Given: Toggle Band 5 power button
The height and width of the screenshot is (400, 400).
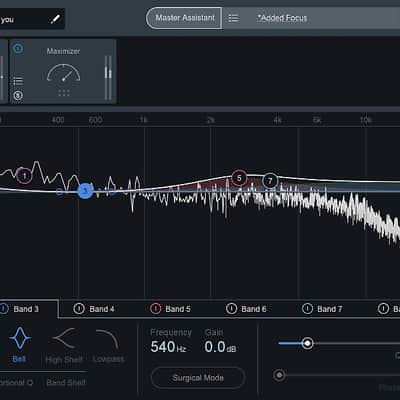Looking at the screenshot, I should point(155,309).
